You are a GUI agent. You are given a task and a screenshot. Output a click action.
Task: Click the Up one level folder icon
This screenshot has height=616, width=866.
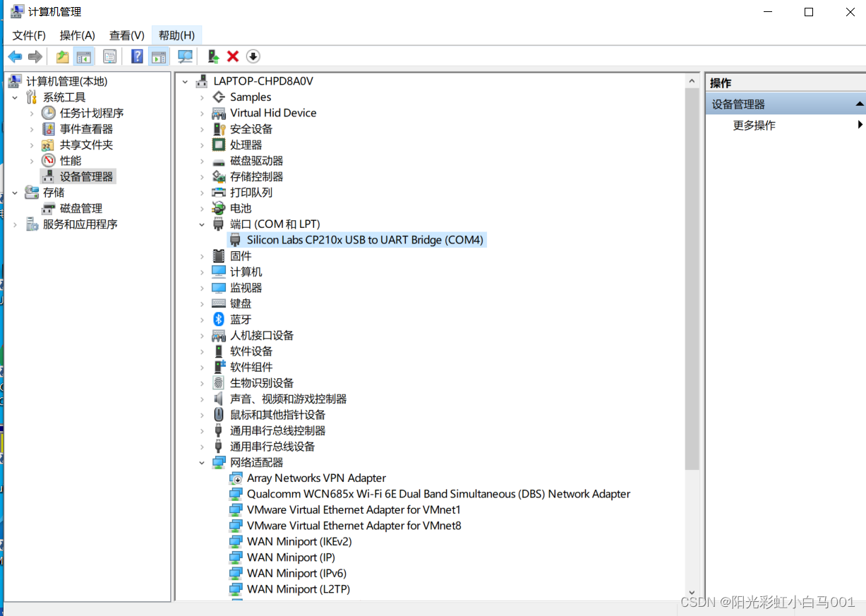pyautogui.click(x=63, y=56)
